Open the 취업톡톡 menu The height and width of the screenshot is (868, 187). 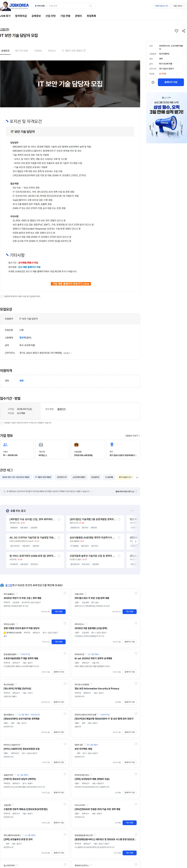click(91, 16)
